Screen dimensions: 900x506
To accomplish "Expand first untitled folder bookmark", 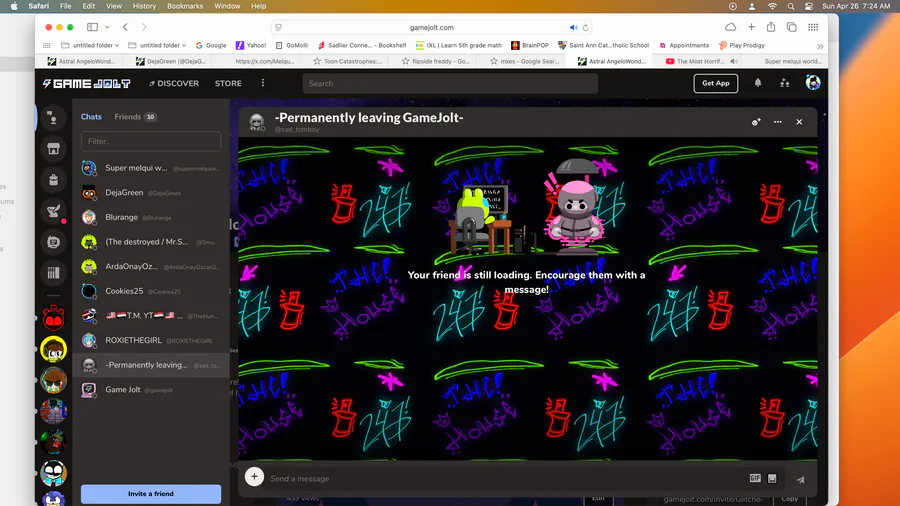I will [x=90, y=45].
